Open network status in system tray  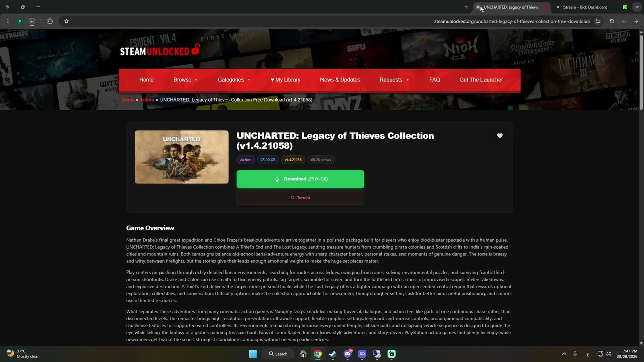point(600,354)
